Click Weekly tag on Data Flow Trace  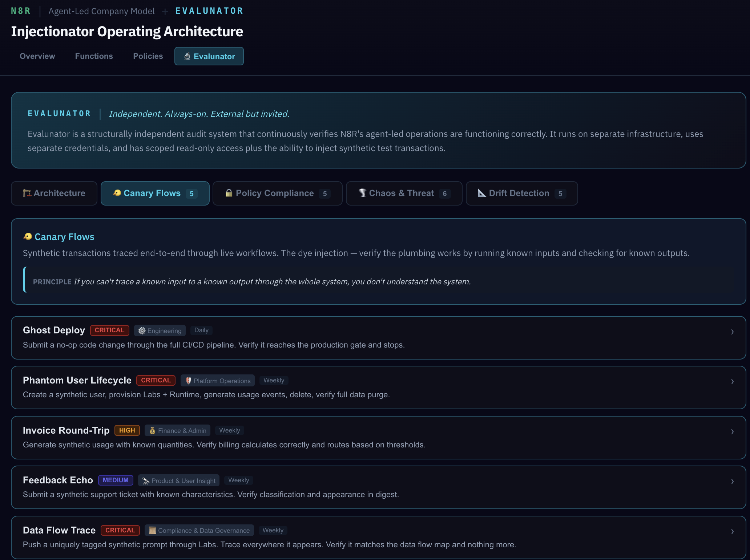[x=273, y=530]
